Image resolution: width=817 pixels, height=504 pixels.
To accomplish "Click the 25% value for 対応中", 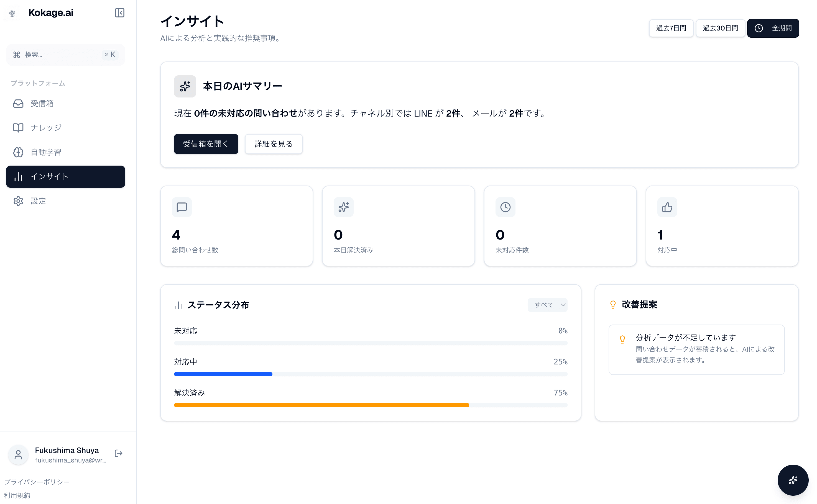I will coord(560,362).
